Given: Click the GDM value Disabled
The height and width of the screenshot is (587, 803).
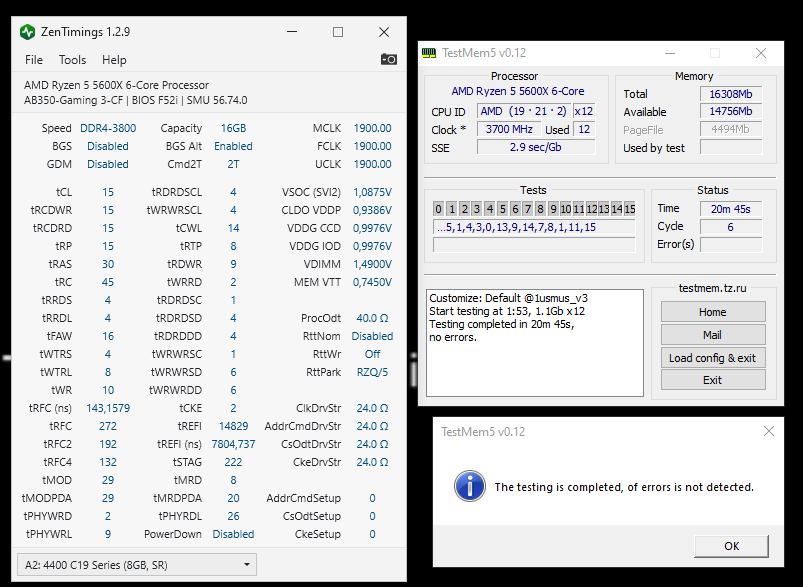Looking at the screenshot, I should (x=108, y=164).
